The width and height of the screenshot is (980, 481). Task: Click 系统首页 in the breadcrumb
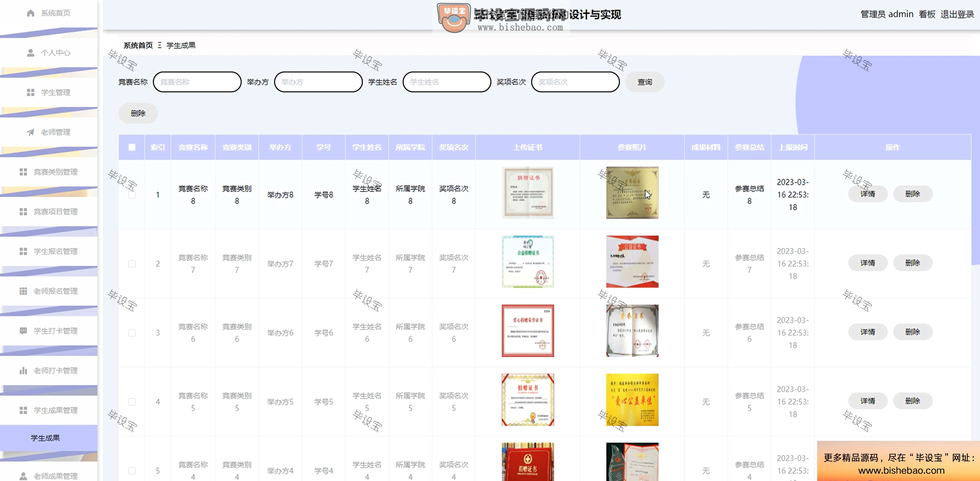point(138,45)
